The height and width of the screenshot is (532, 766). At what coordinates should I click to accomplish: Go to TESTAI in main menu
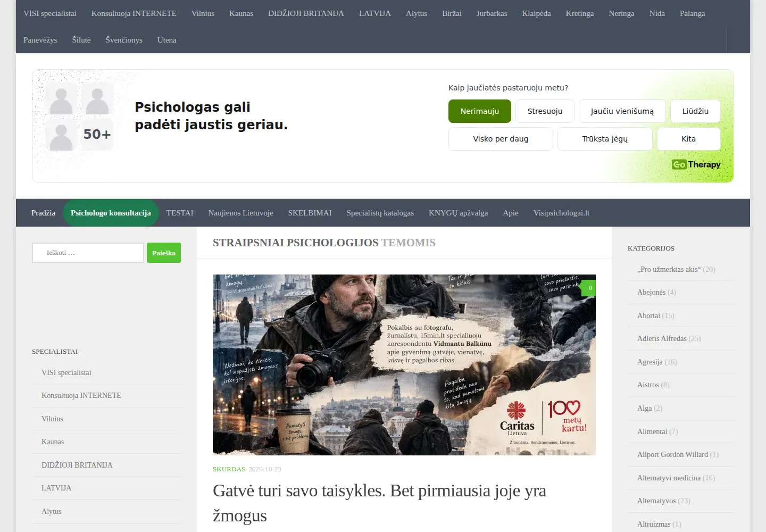pos(180,213)
